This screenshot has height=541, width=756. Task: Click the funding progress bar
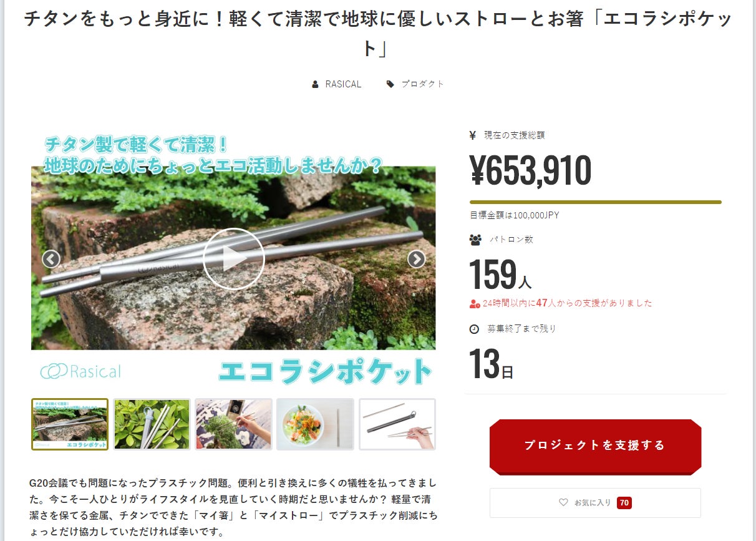595,202
